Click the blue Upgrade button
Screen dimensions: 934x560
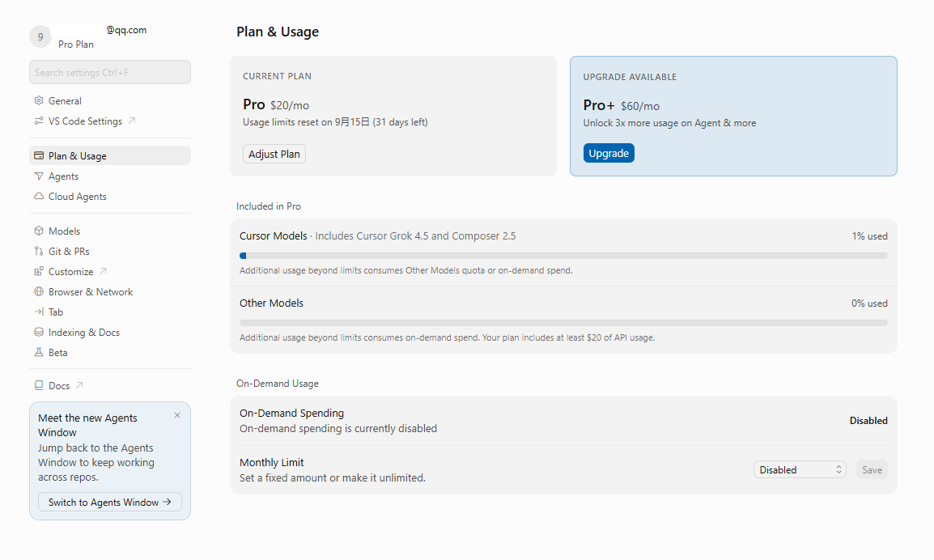[x=609, y=153]
